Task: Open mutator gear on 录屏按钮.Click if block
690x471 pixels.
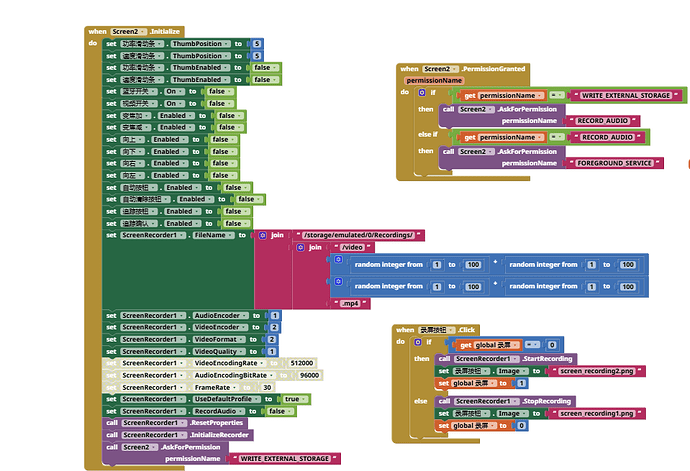Action: click(x=418, y=342)
